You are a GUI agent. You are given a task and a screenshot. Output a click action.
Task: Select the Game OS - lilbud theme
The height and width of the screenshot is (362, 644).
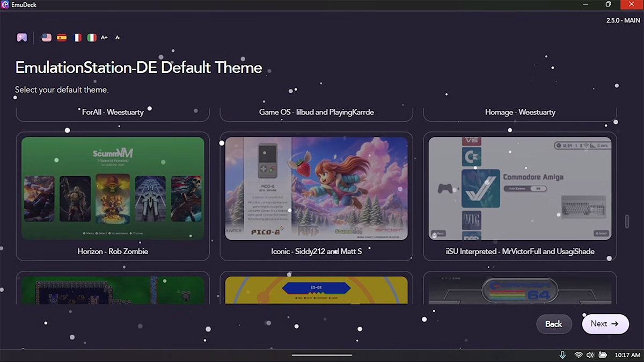coord(316,112)
